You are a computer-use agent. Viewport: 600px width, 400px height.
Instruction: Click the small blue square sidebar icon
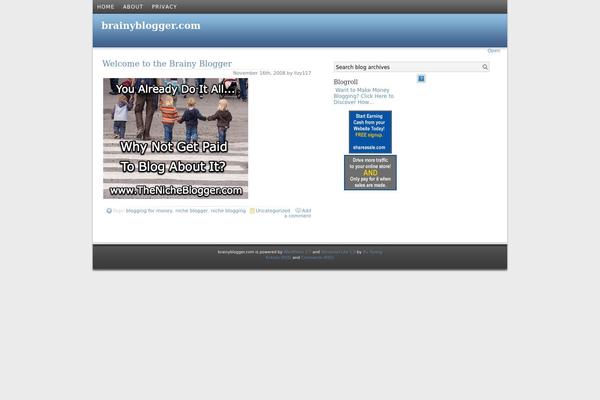[x=421, y=78]
